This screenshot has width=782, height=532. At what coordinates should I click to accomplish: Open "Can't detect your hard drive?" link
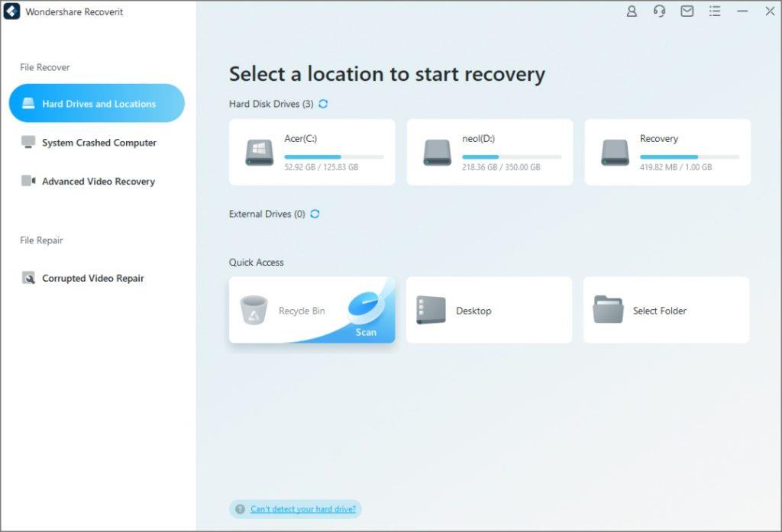tap(303, 509)
